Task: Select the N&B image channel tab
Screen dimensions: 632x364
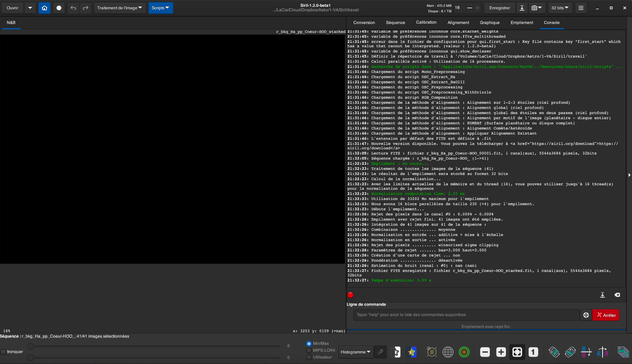Action: (11, 23)
